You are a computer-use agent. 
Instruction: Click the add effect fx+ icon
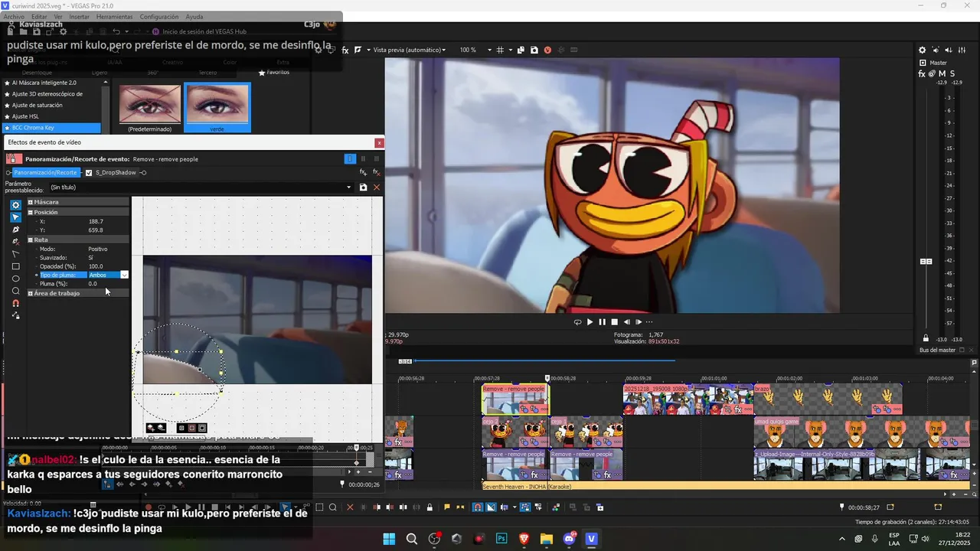363,172
